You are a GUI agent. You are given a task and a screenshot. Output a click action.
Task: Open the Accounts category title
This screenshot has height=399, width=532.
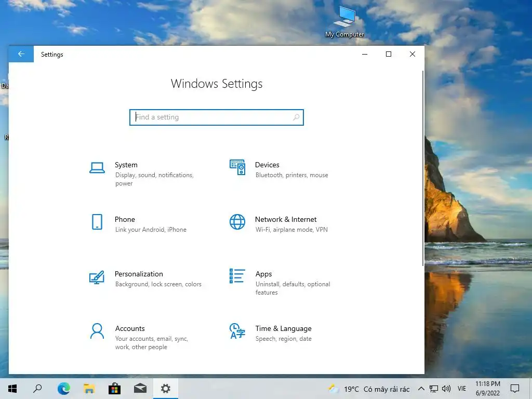[130, 328]
